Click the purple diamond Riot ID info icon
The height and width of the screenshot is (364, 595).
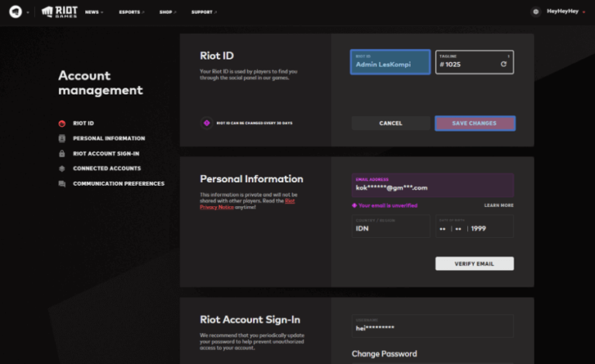pyautogui.click(x=207, y=123)
